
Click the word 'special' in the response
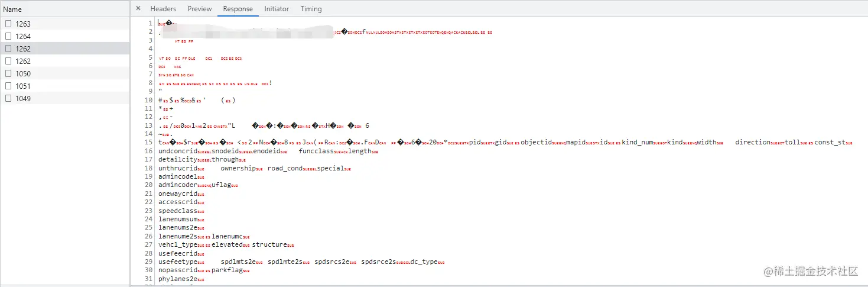click(330, 168)
